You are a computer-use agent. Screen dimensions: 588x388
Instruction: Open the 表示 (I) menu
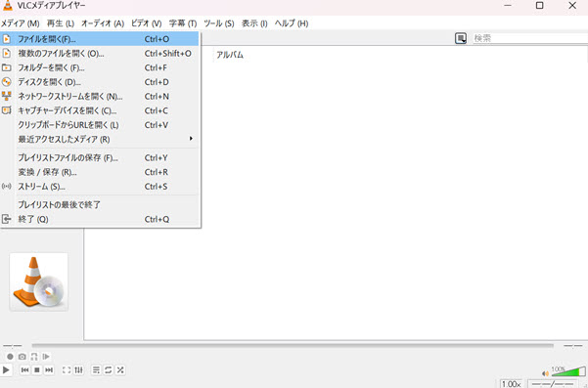[x=254, y=23]
